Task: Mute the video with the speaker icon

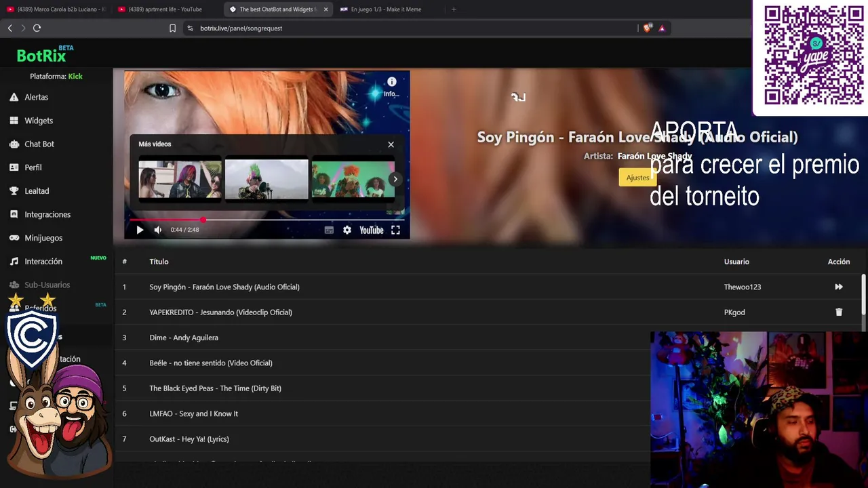Action: pos(158,230)
